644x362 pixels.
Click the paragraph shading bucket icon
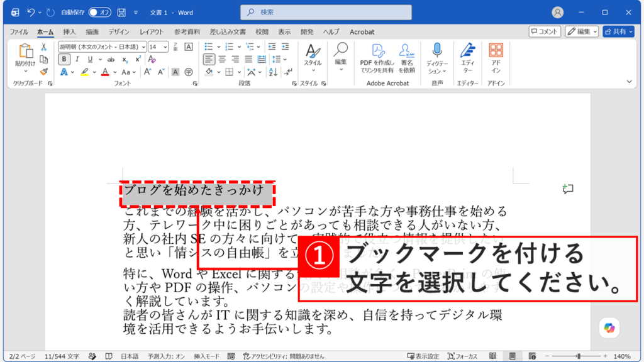tap(209, 72)
